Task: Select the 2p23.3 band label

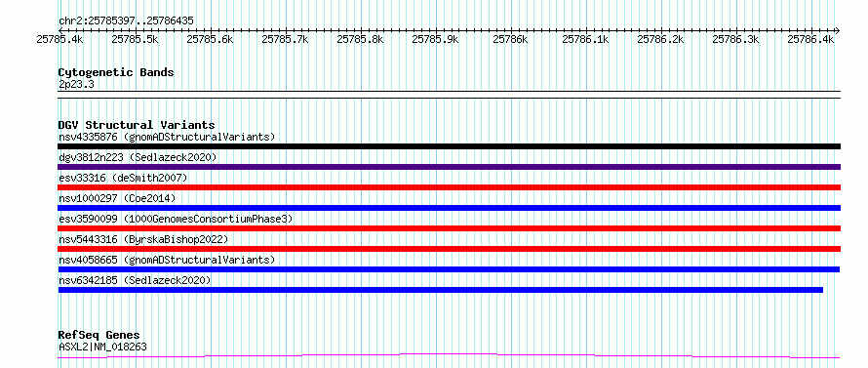Action: pos(76,84)
